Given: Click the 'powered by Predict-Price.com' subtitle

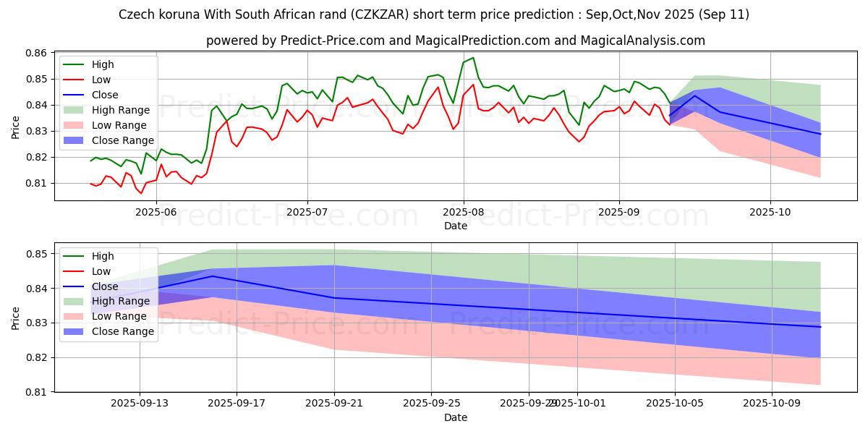Looking at the screenshot, I should tap(456, 41).
